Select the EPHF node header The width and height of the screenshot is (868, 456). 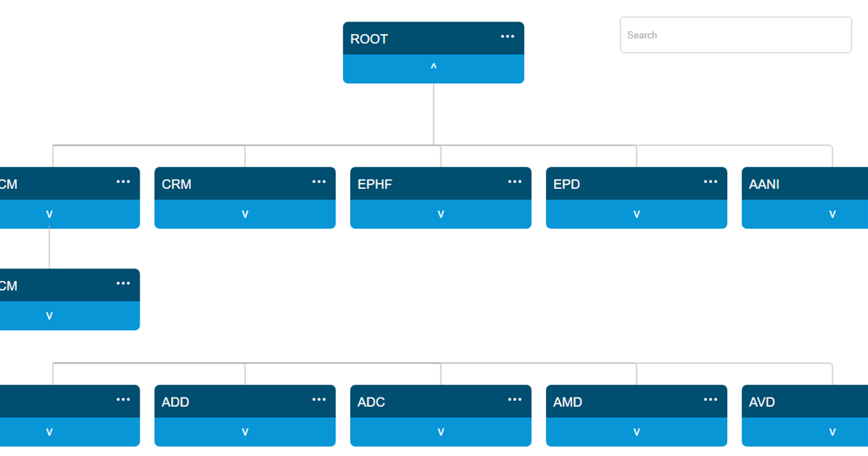(x=420, y=184)
